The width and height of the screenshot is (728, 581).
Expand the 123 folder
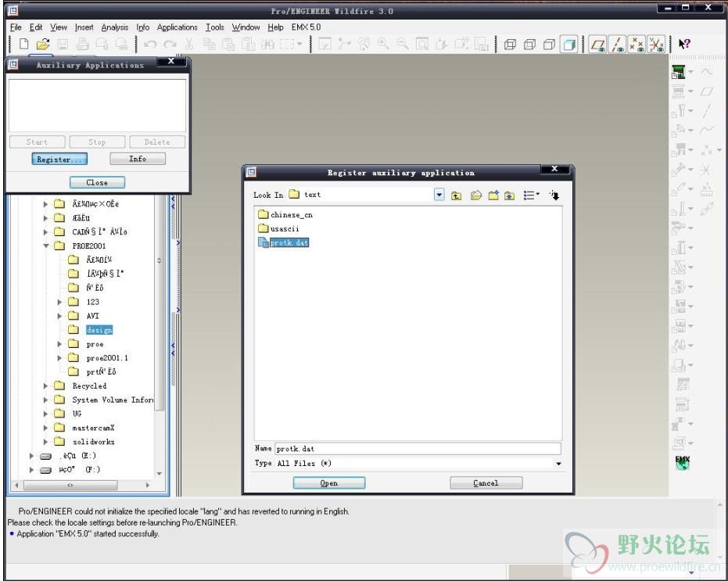[59, 302]
